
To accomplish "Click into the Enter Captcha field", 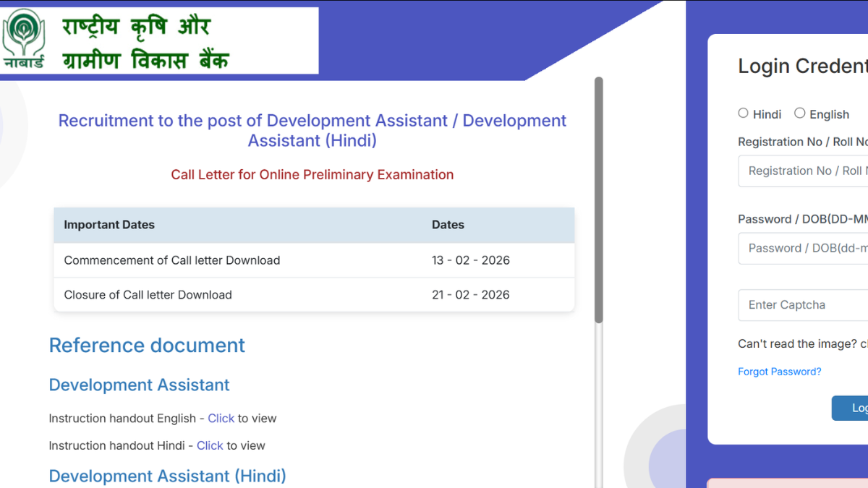I will pos(803,305).
